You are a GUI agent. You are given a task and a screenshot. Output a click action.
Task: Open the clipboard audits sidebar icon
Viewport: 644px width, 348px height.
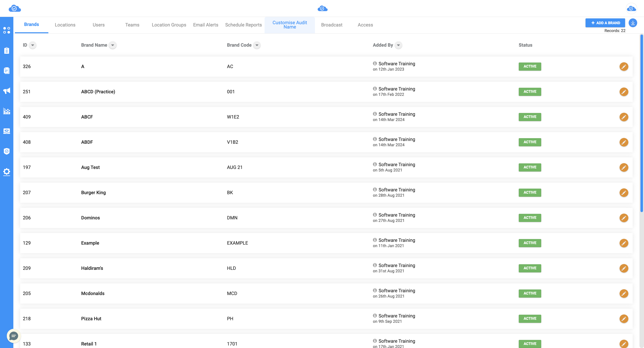(x=7, y=50)
